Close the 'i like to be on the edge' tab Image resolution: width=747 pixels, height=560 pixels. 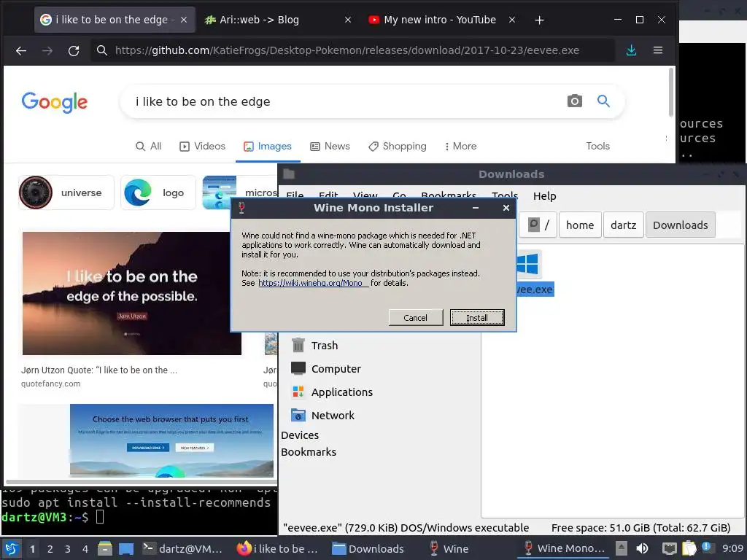(x=184, y=20)
